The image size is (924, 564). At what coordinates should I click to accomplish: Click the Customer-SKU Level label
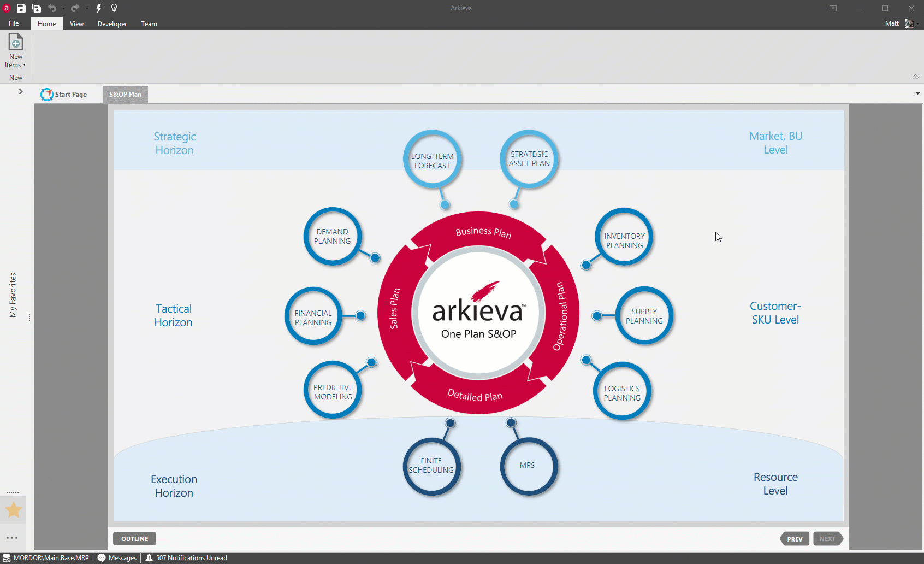point(775,313)
